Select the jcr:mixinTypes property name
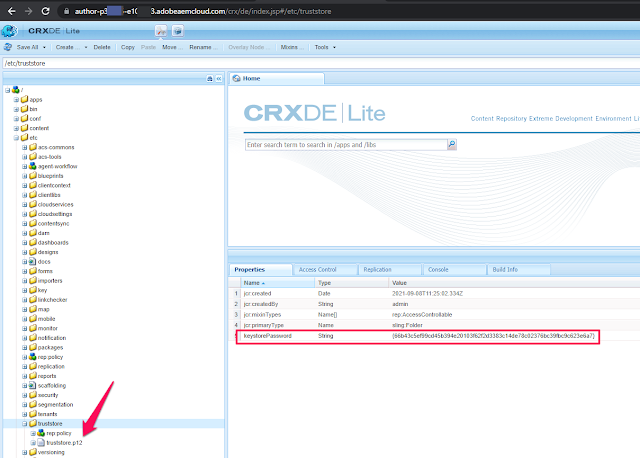The image size is (640, 458). [x=262, y=315]
